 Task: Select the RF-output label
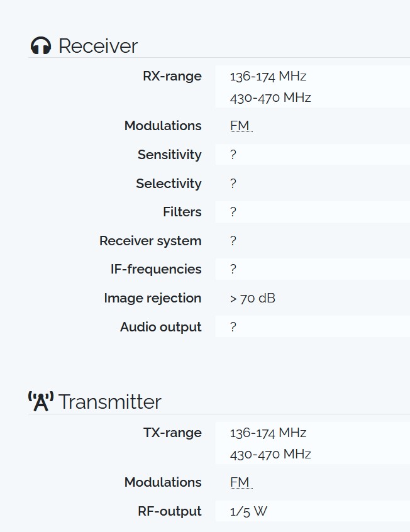click(170, 511)
